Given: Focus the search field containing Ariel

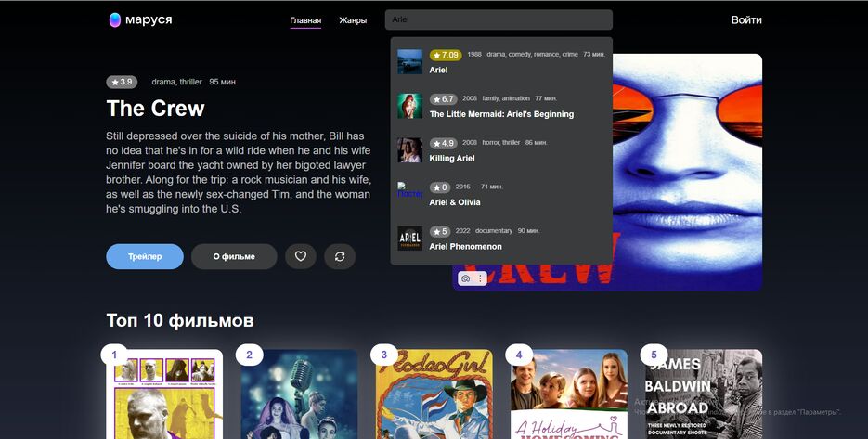Looking at the screenshot, I should tap(499, 19).
